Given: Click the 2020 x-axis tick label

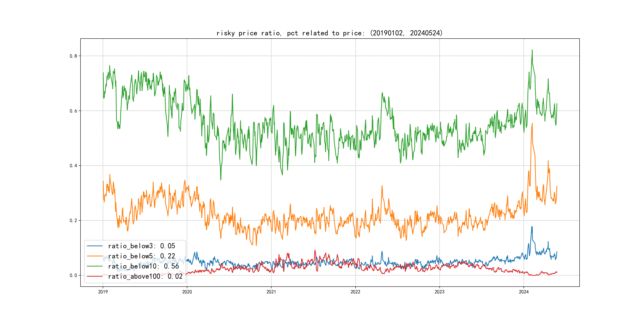Looking at the screenshot, I should 187,292.
